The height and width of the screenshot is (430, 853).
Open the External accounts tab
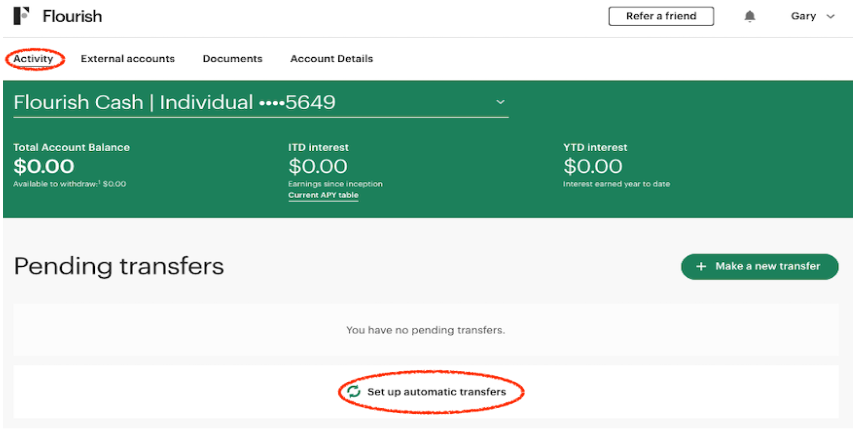point(128,59)
